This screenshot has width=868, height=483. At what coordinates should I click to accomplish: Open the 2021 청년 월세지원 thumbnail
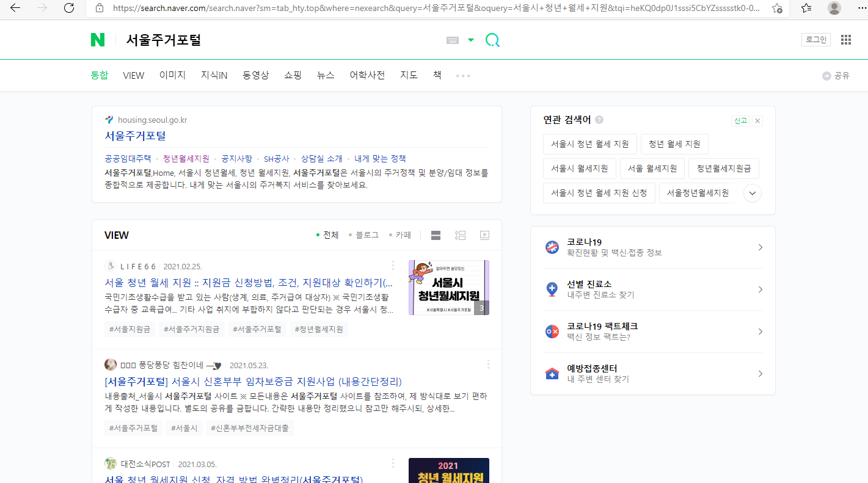449,470
